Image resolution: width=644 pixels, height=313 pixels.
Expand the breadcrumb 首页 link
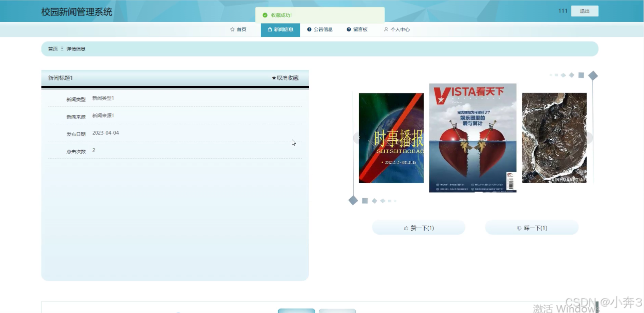tap(52, 48)
